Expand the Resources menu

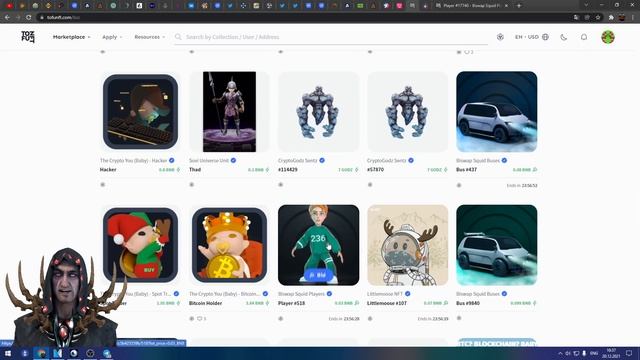(149, 37)
